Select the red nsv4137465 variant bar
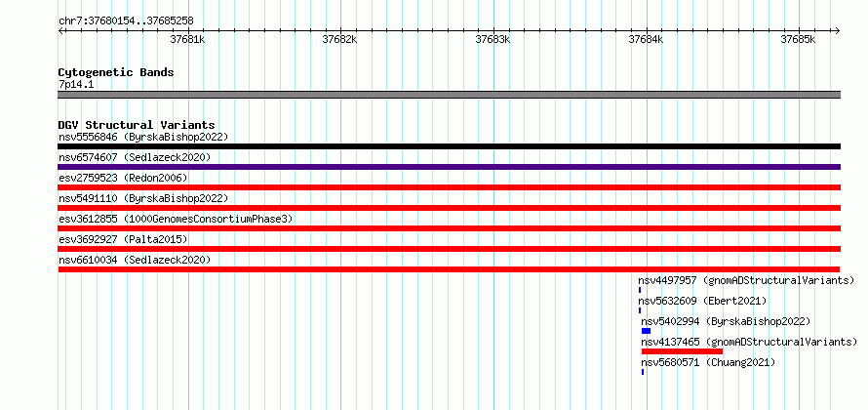 click(682, 351)
